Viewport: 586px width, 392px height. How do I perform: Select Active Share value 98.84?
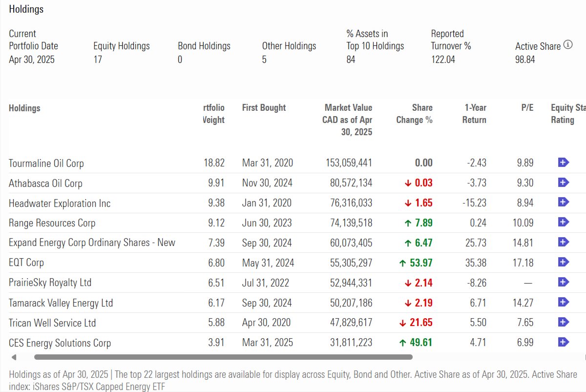point(525,60)
